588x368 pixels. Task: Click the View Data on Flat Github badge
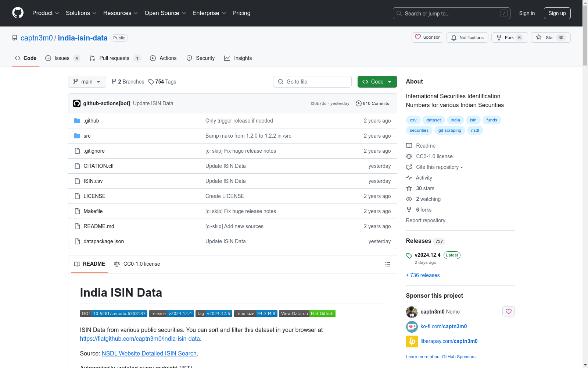pos(307,314)
